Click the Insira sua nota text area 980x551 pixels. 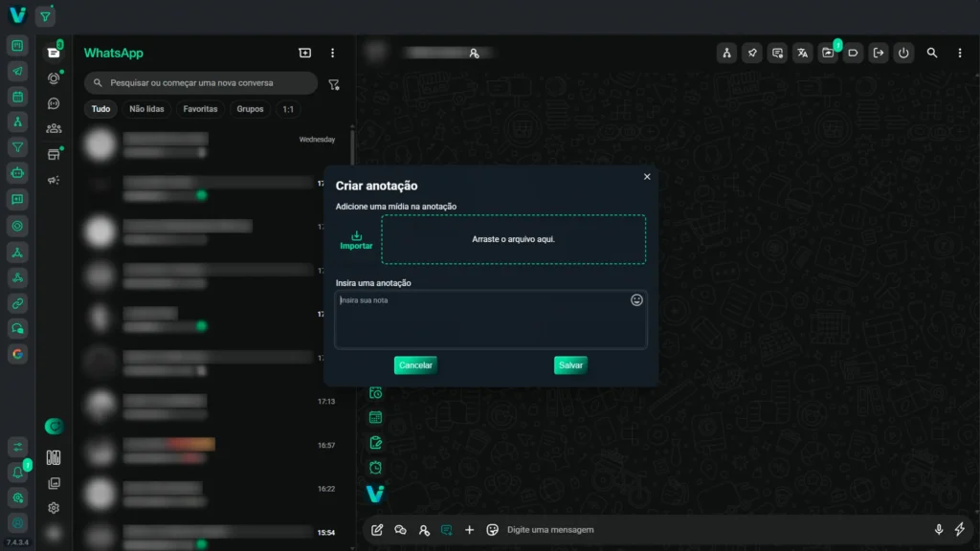483,320
